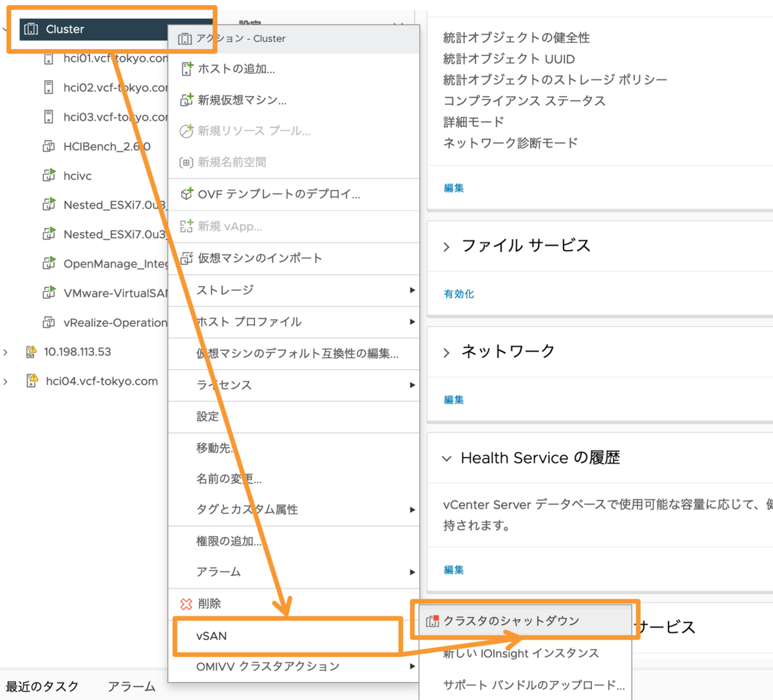The width and height of the screenshot is (773, 700).
Task: Click the 新規名前空間 namespace icon
Action: (186, 162)
